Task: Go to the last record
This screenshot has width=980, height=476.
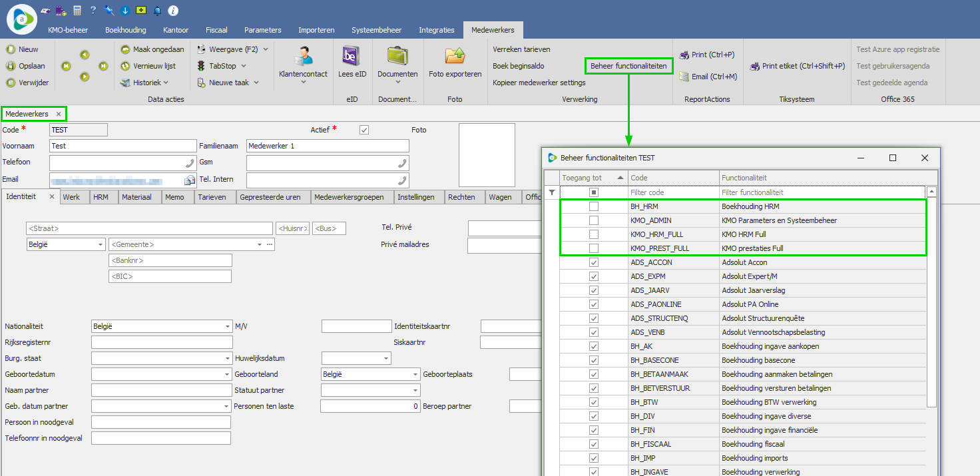Action: (103, 66)
